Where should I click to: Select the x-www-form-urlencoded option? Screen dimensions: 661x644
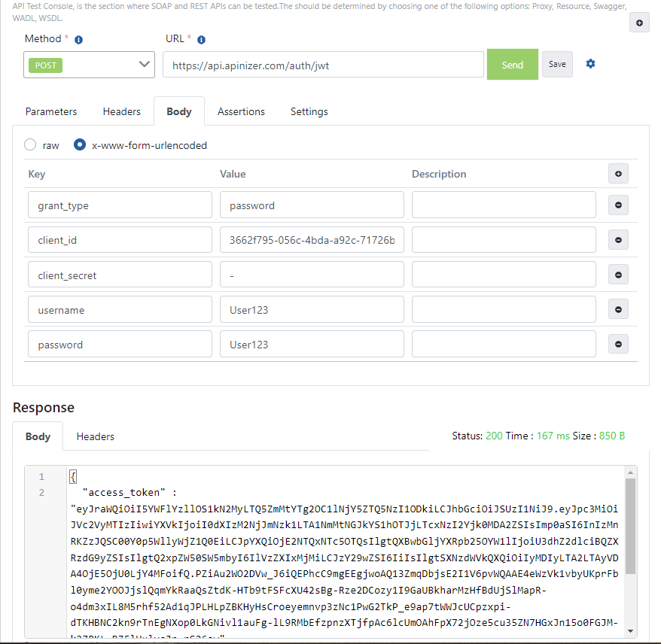click(x=79, y=145)
